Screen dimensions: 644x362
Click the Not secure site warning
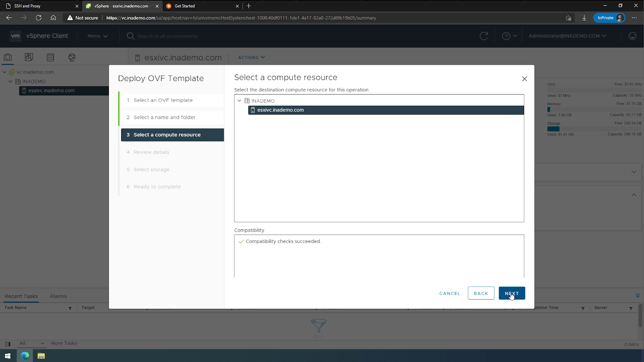(x=83, y=18)
